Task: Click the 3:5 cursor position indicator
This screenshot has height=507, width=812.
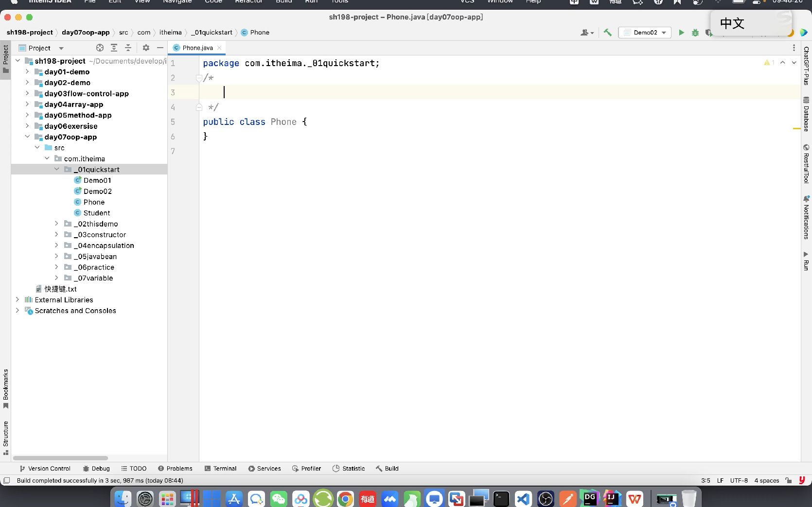Action: tap(706, 480)
